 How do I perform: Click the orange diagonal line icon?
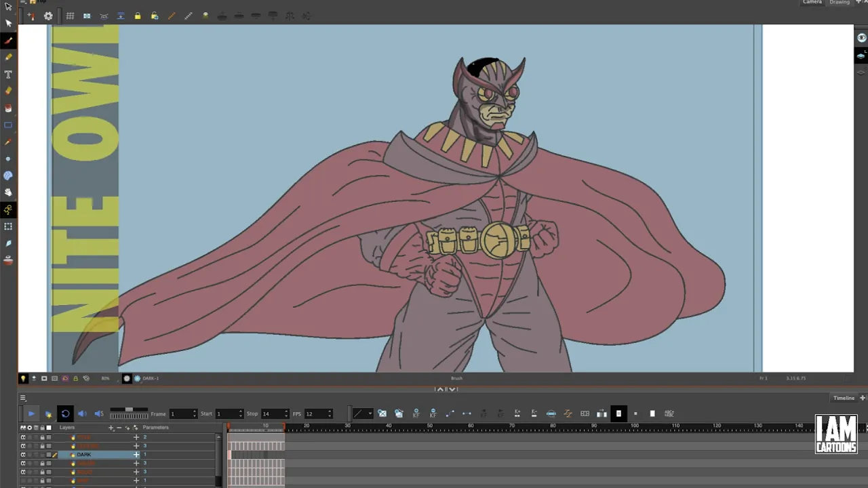click(x=172, y=16)
